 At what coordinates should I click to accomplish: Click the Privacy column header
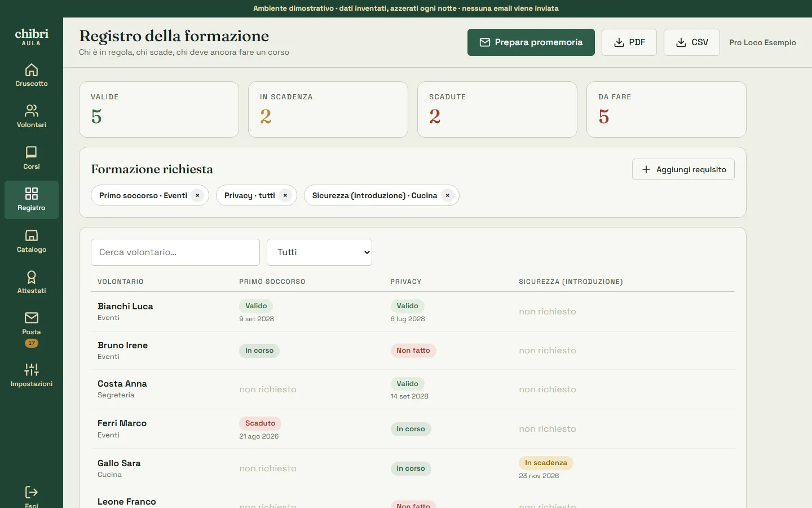tap(406, 282)
